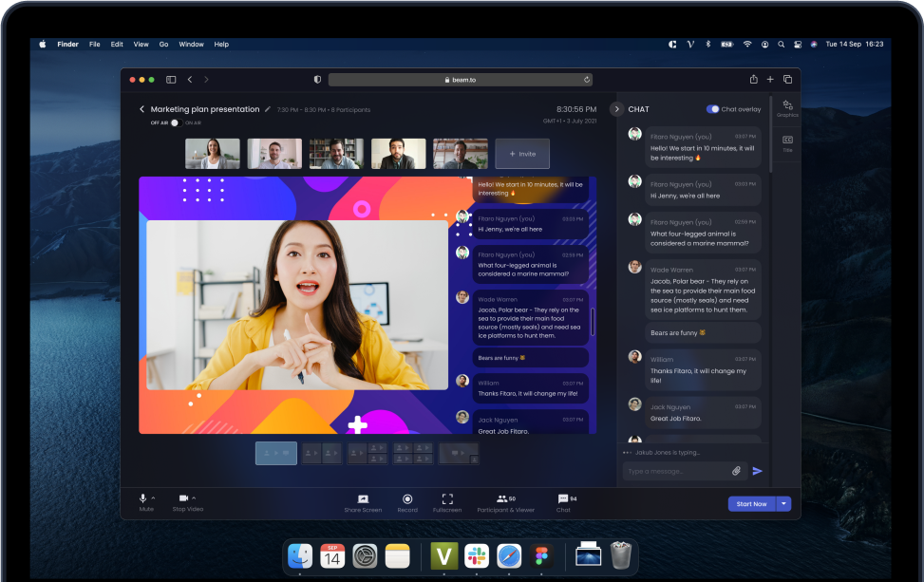Screen dimensions: 924x582
Task: Click Wade Warren's polar bear message
Action: 703,290
